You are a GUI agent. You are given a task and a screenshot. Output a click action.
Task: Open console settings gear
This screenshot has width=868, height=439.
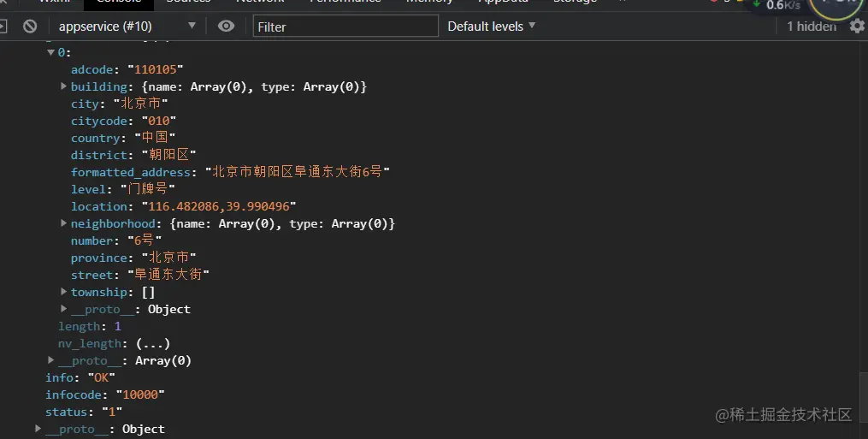pos(858,26)
